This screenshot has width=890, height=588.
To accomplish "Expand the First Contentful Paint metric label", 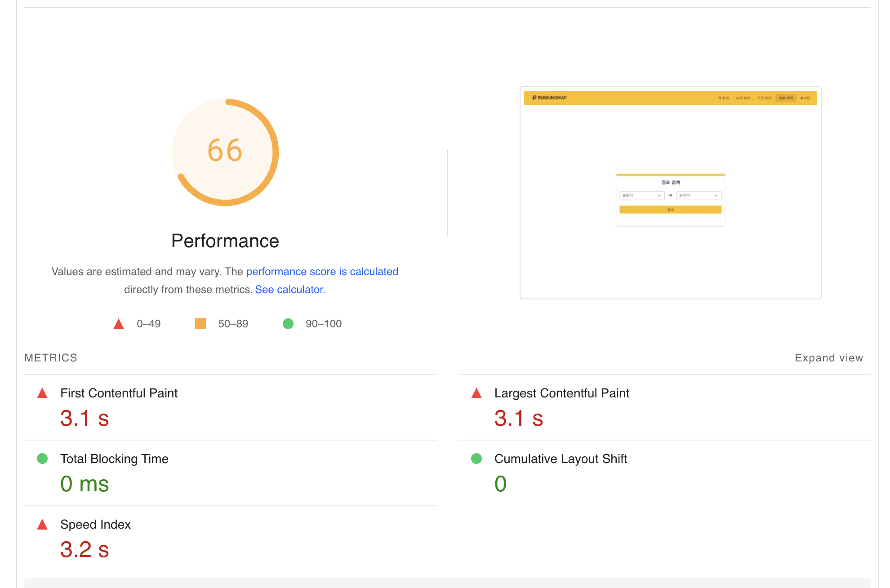I will click(119, 393).
